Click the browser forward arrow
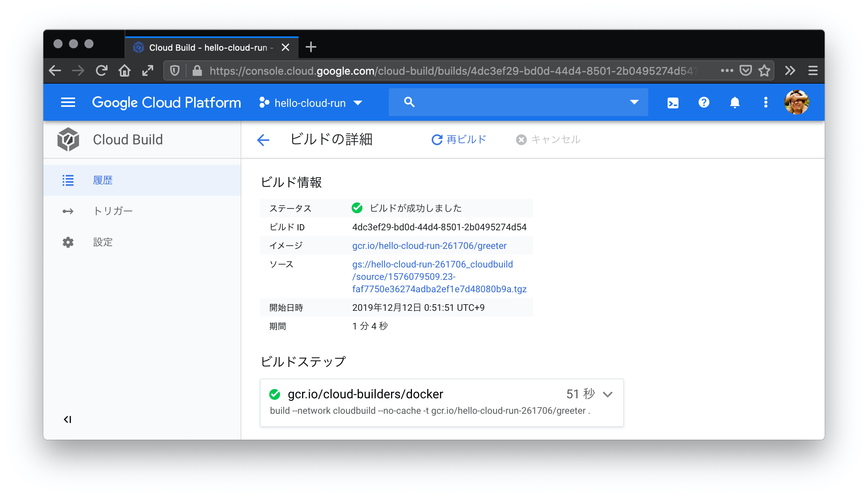 coord(78,70)
